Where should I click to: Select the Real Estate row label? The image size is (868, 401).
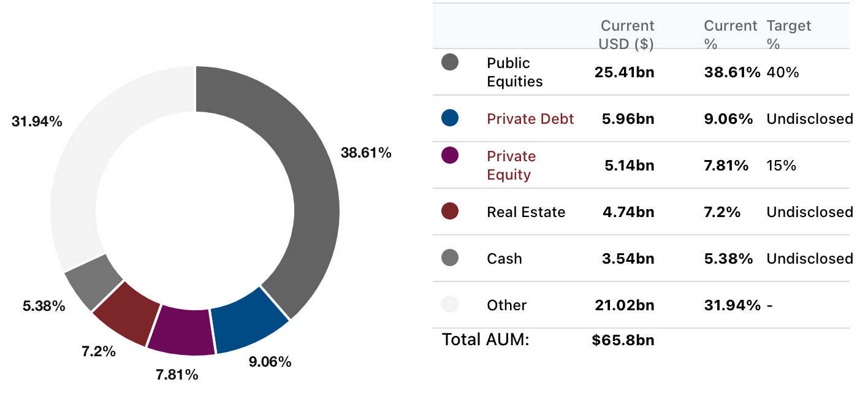click(x=526, y=212)
